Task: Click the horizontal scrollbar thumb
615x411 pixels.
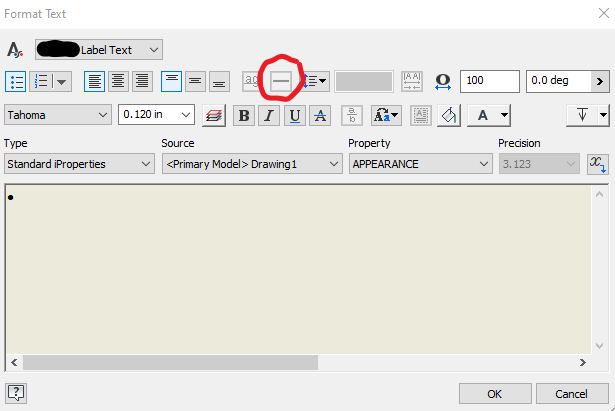Action: click(x=170, y=362)
